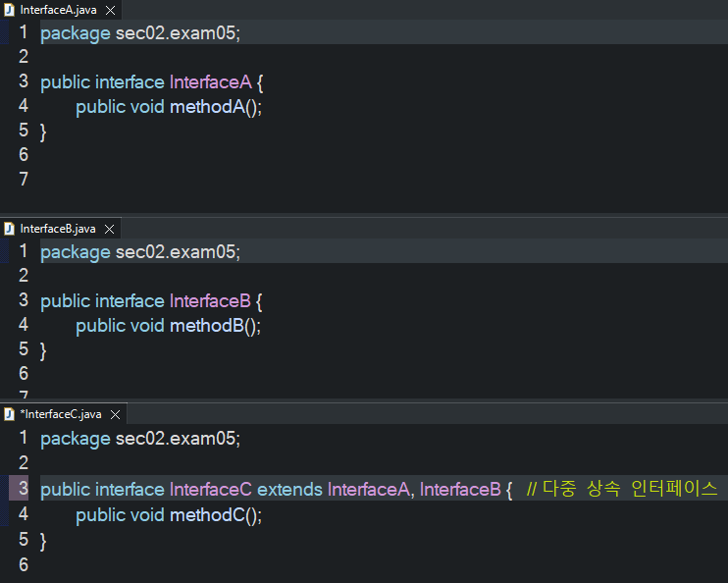Click Java file icon on InterfaceC.java tab
The image size is (728, 583).
point(9,414)
